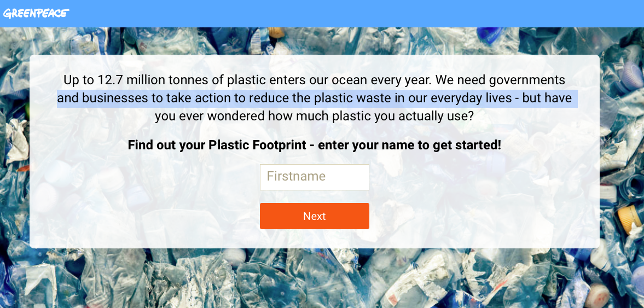Screen dimensions: 644x308
Task: Click the empty blue header bar area
Action: 356,13
